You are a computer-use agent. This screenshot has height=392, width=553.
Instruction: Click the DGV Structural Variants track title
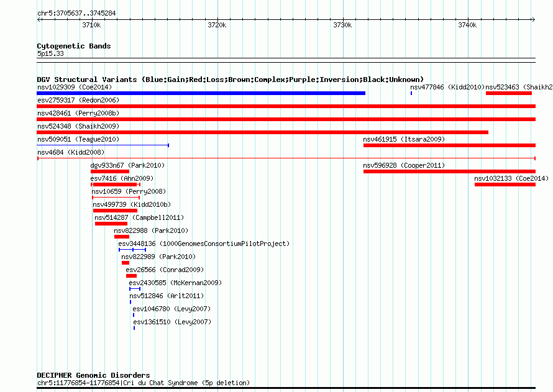tap(231, 80)
